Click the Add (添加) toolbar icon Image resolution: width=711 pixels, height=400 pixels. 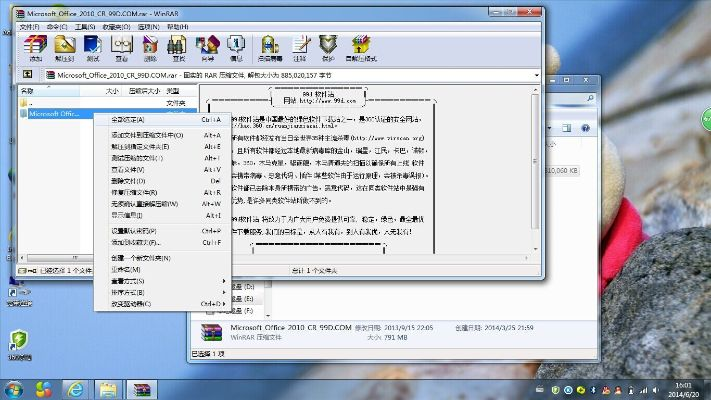pyautogui.click(x=36, y=47)
